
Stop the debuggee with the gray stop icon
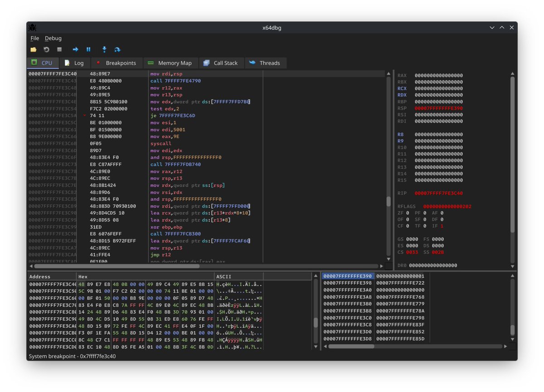[x=59, y=49]
